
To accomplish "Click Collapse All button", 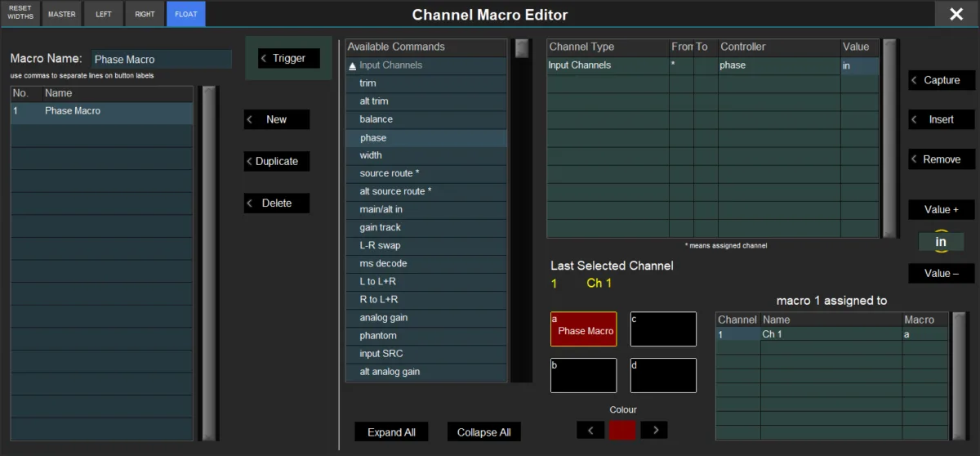I will (x=484, y=432).
